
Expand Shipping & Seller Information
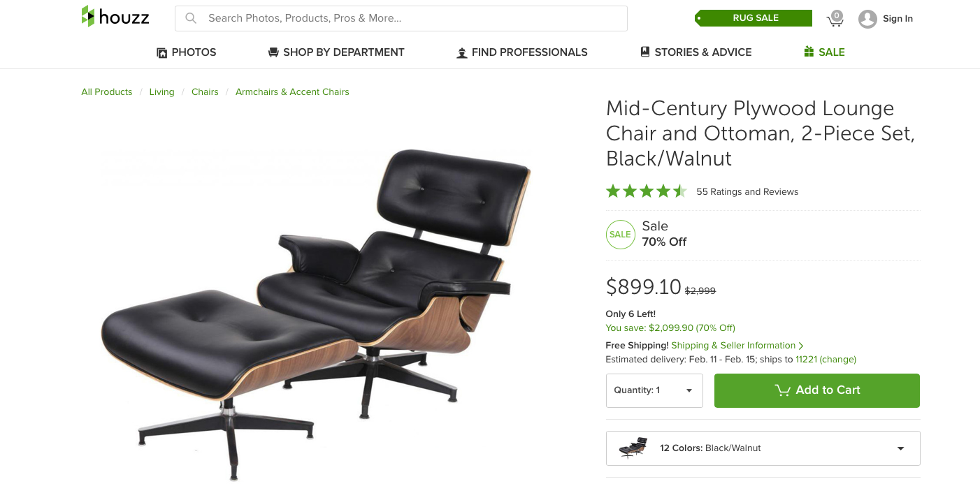[737, 346]
